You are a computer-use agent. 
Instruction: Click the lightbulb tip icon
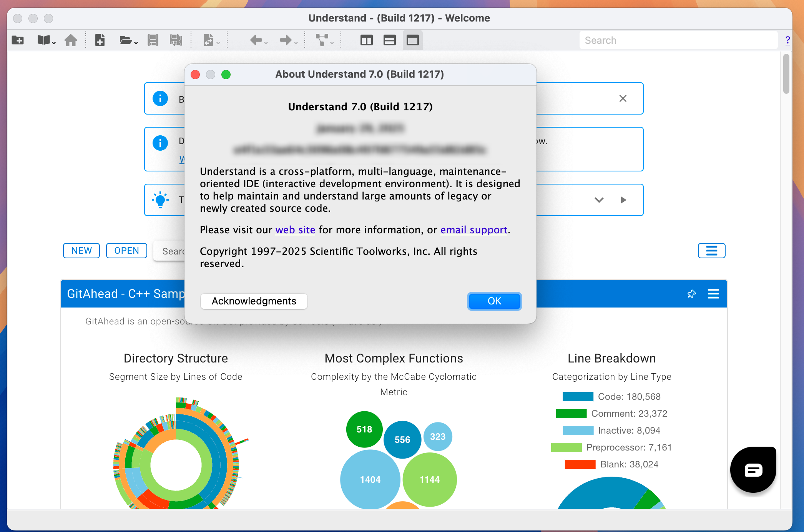160,200
